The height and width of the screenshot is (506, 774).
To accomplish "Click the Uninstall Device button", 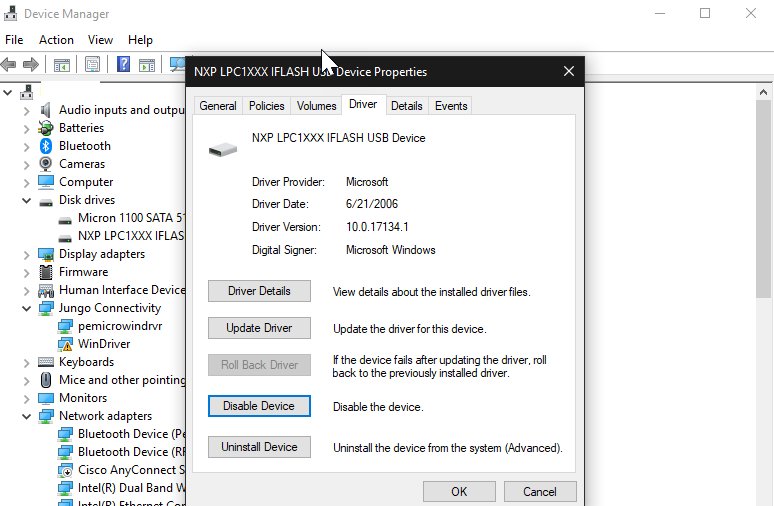I will click(x=259, y=447).
